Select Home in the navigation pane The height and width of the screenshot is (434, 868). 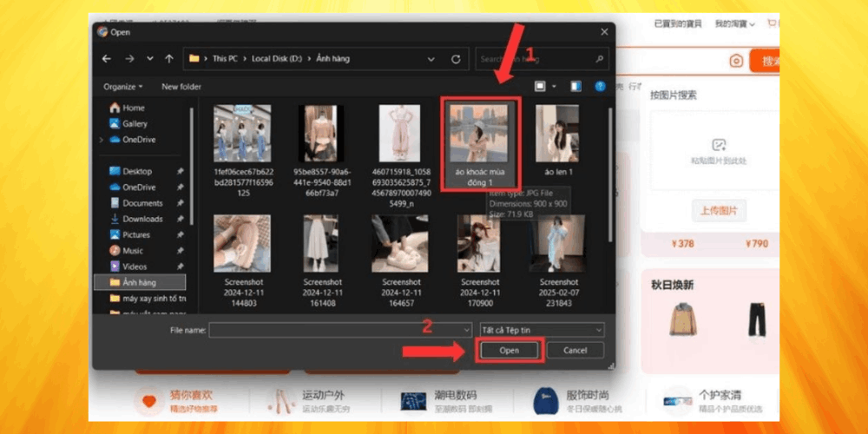pyautogui.click(x=128, y=108)
